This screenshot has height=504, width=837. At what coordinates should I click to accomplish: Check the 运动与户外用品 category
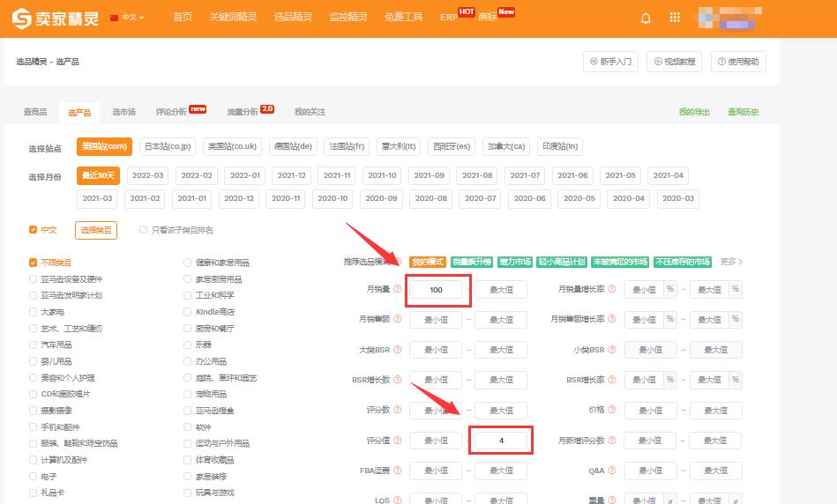coord(187,443)
